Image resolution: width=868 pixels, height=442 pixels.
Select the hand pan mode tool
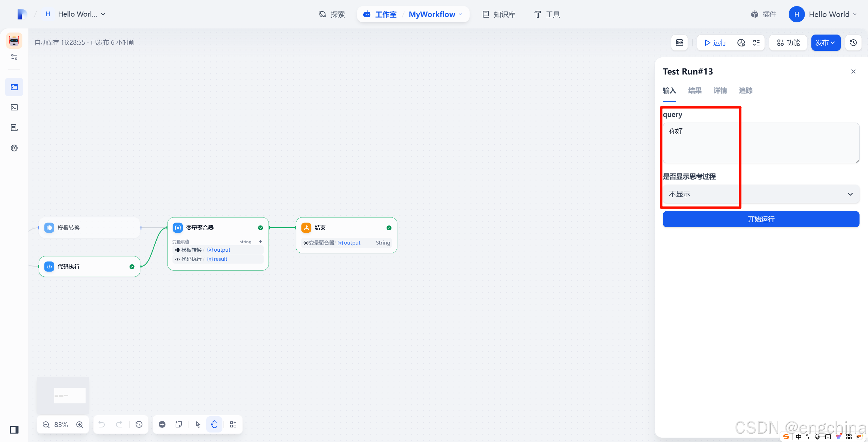click(x=214, y=425)
